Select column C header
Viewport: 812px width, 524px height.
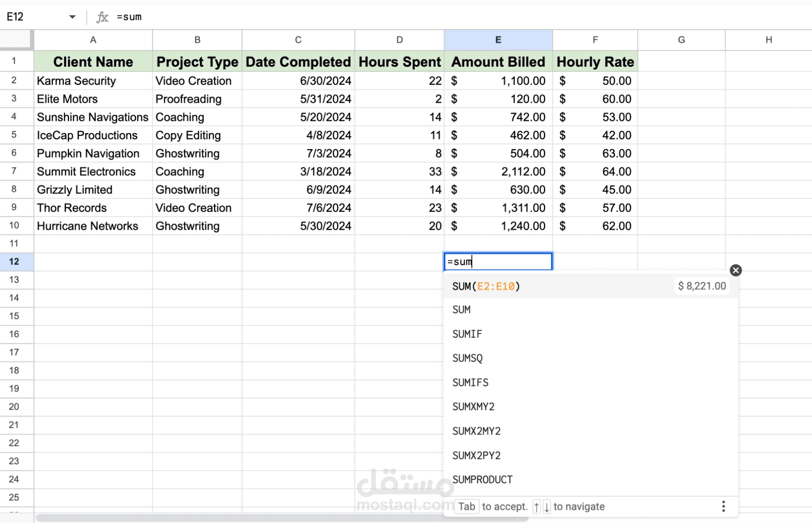pos(298,40)
